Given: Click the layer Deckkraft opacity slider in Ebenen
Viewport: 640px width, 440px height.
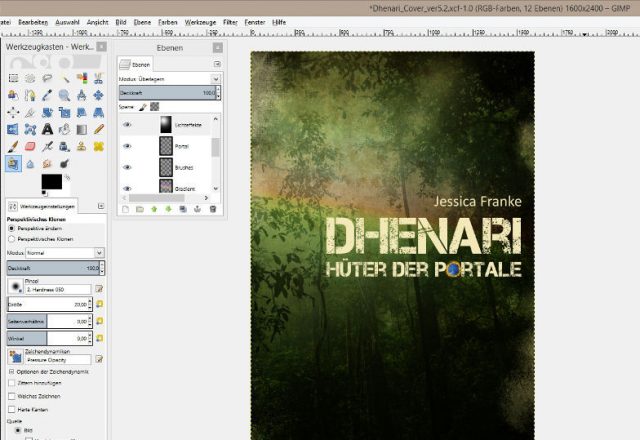Looking at the screenshot, I should (x=170, y=93).
